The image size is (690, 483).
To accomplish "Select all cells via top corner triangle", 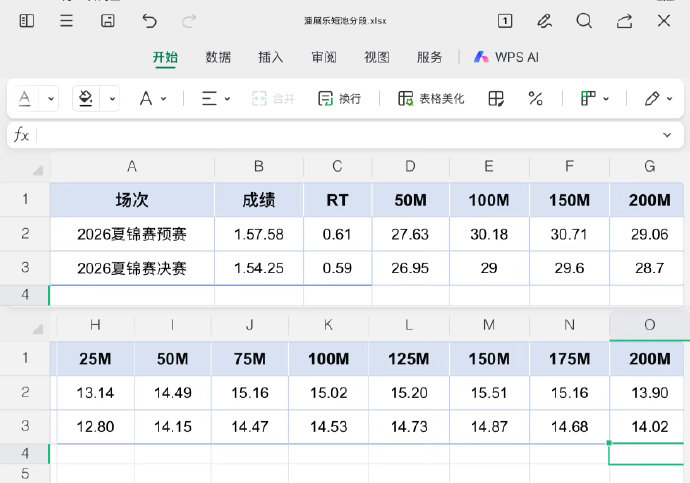I will 38,170.
